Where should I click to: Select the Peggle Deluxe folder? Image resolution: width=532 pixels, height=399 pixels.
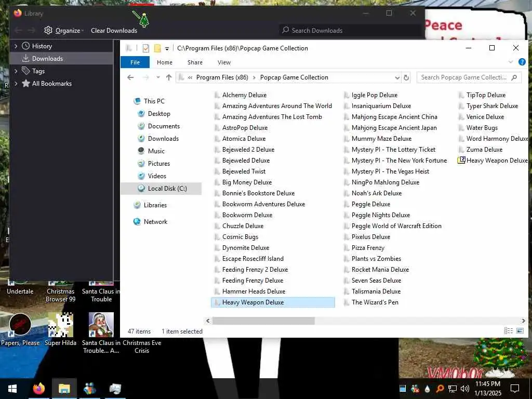[x=370, y=204]
